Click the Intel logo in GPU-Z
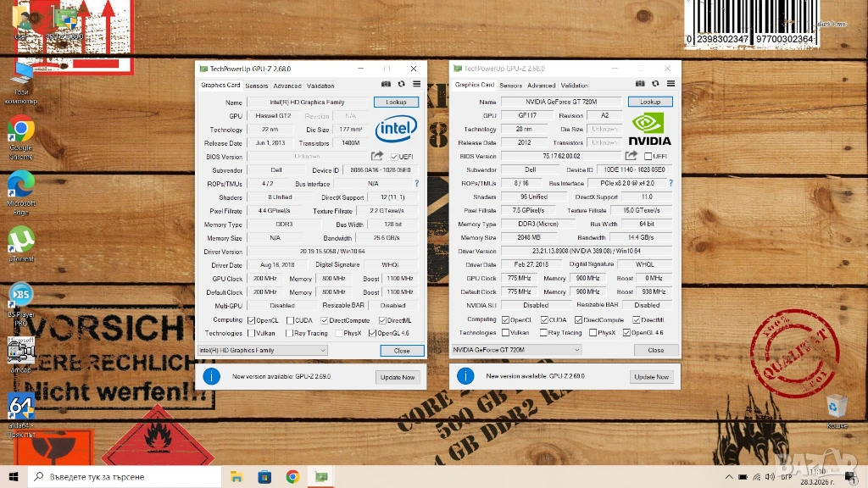Image resolution: width=868 pixels, height=488 pixels. click(x=396, y=130)
